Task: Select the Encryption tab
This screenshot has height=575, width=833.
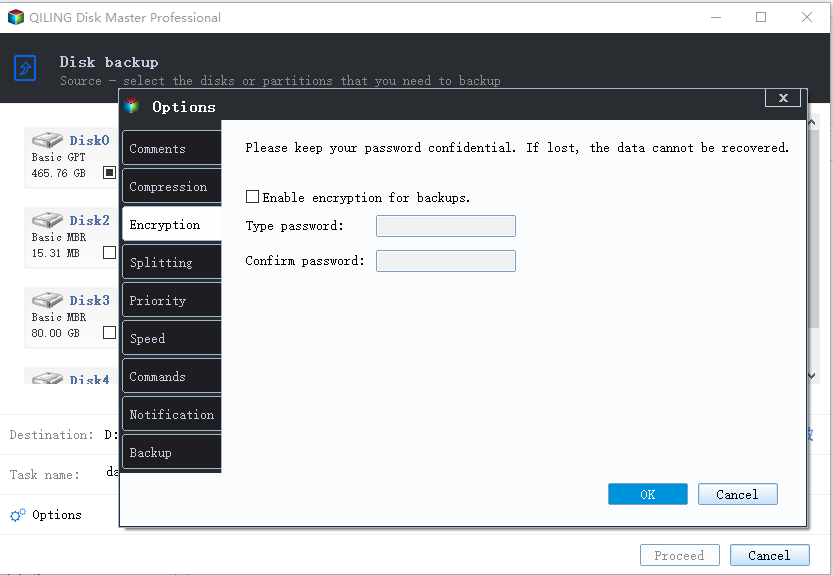Action: click(172, 224)
